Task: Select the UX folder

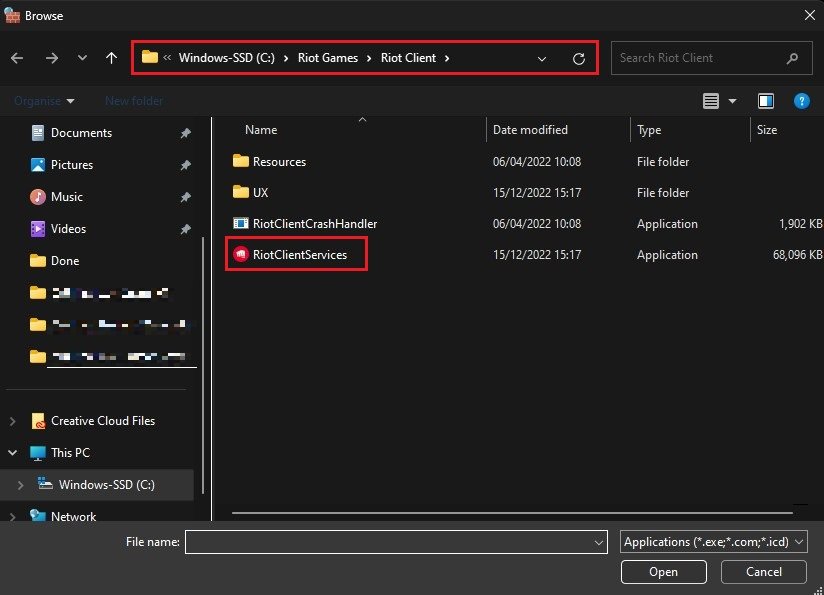Action: click(260, 193)
